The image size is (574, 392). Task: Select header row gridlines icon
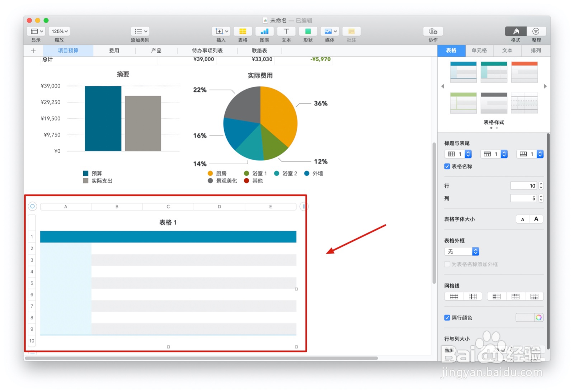516,296
